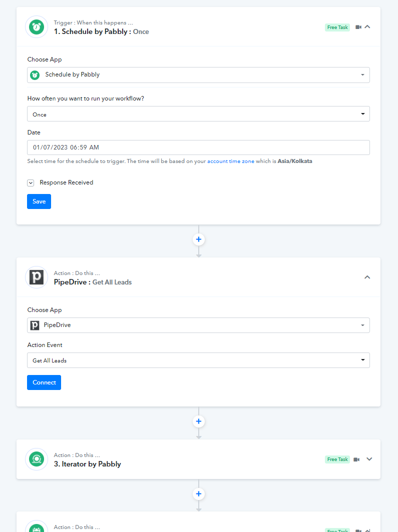Click the PipeDrive logo icon in step header
The height and width of the screenshot is (532, 398).
[37, 277]
